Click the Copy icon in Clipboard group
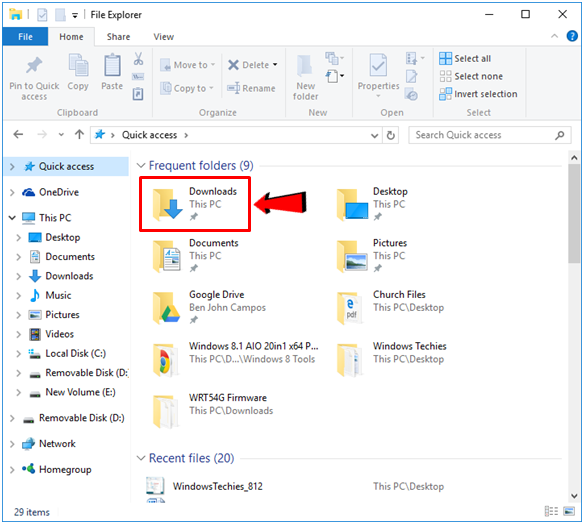 click(78, 65)
